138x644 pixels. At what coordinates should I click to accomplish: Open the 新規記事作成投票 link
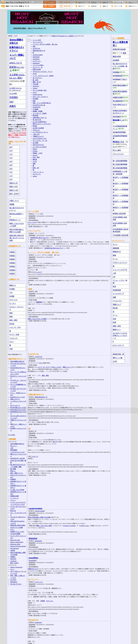click(x=119, y=49)
